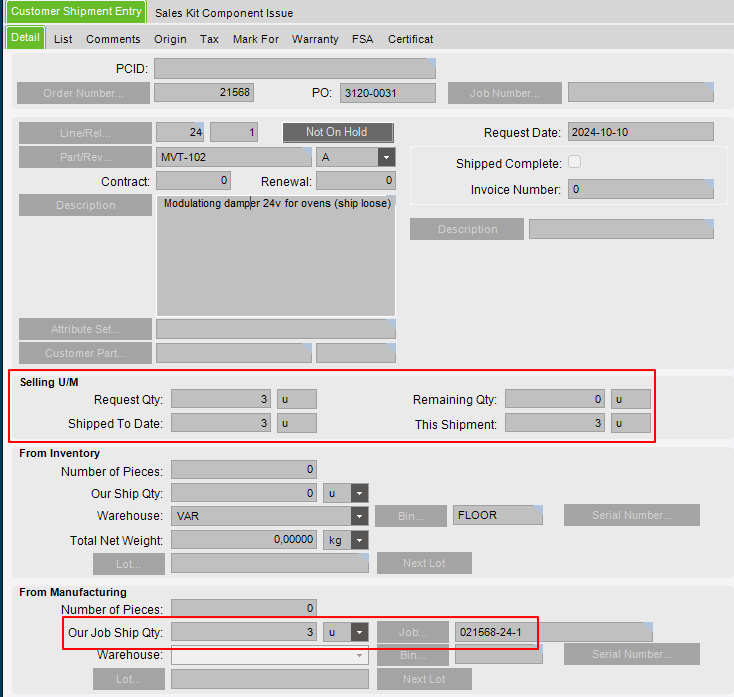Click From Manufacturing Number of Pieces field

pyautogui.click(x=244, y=608)
